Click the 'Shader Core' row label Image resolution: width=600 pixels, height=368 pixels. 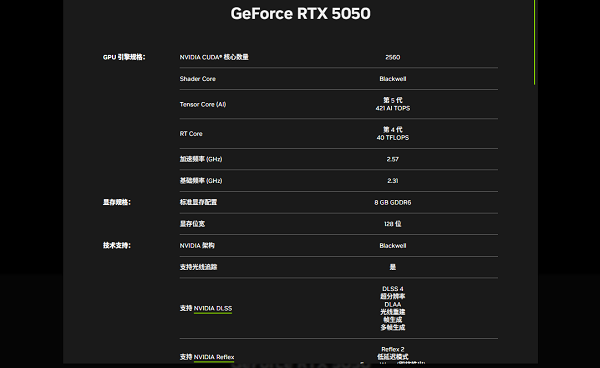[x=197, y=79]
